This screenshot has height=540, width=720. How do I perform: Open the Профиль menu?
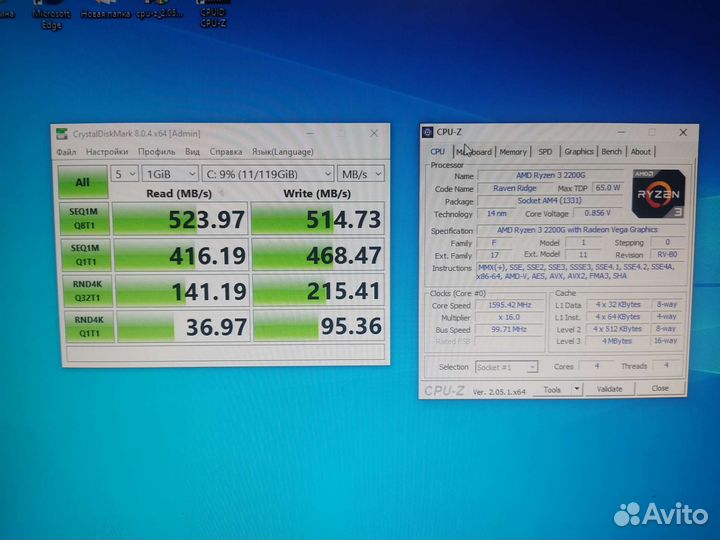(157, 152)
